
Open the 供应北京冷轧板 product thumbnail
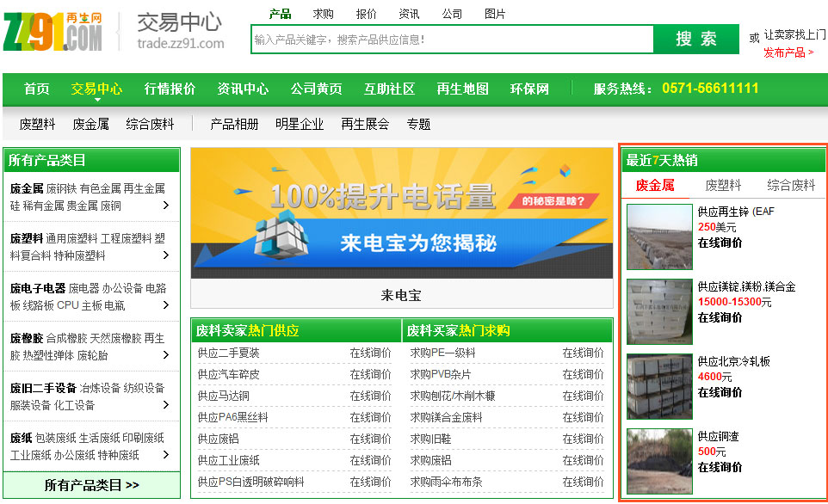[x=659, y=387]
